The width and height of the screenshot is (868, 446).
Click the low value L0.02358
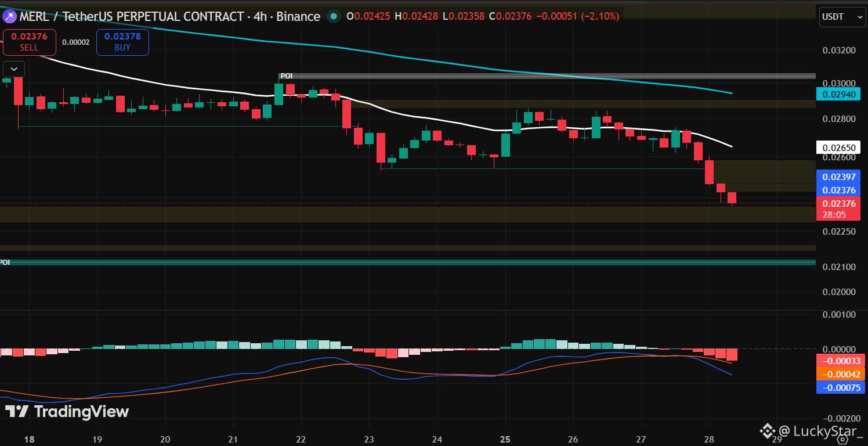tap(462, 17)
